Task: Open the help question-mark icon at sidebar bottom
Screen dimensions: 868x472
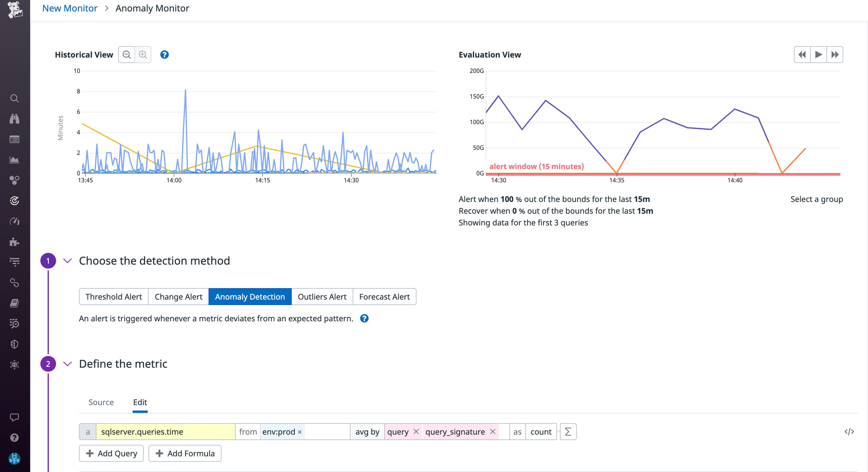Action: pos(15,438)
